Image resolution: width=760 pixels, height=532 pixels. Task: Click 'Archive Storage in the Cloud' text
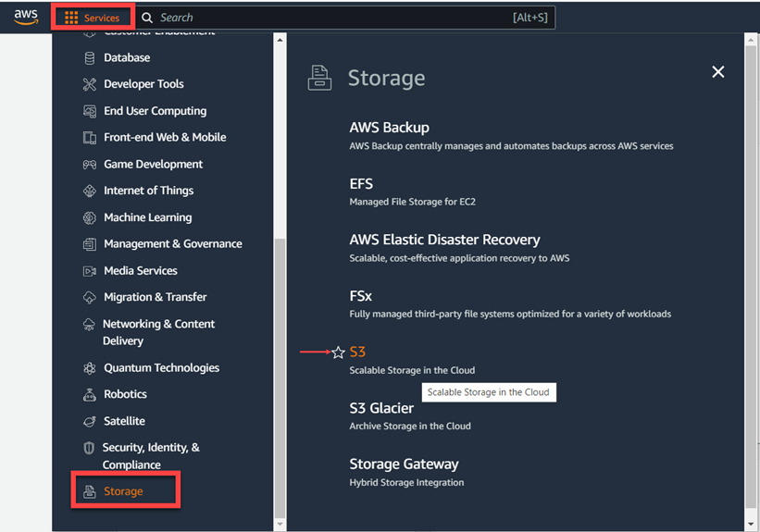(410, 426)
